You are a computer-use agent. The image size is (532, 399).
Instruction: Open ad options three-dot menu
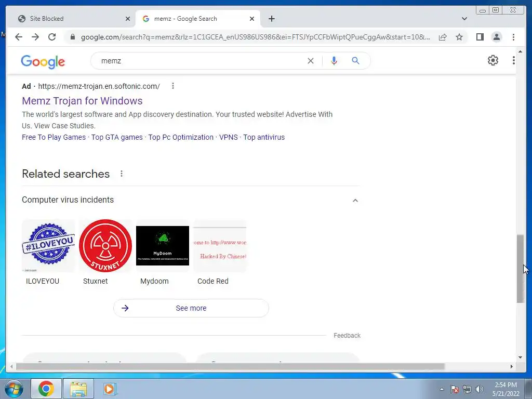172,86
